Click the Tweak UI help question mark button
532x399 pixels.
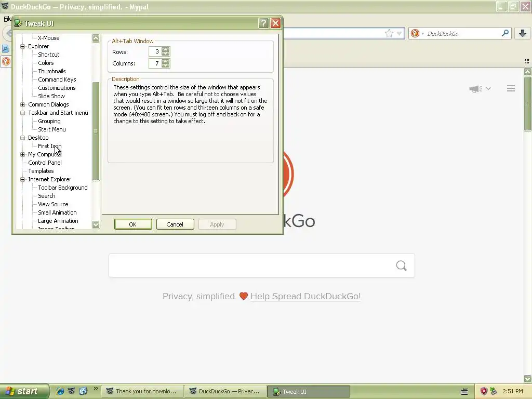[263, 23]
